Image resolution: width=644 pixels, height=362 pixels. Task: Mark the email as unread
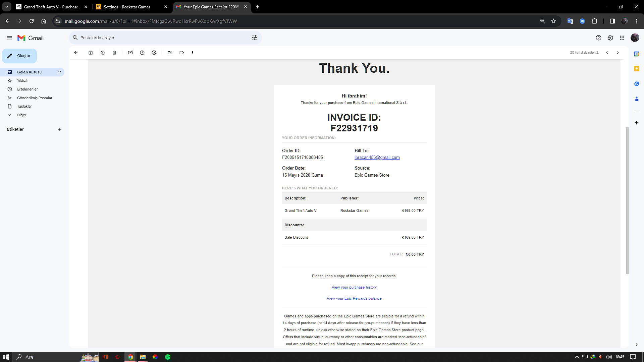pyautogui.click(x=130, y=53)
